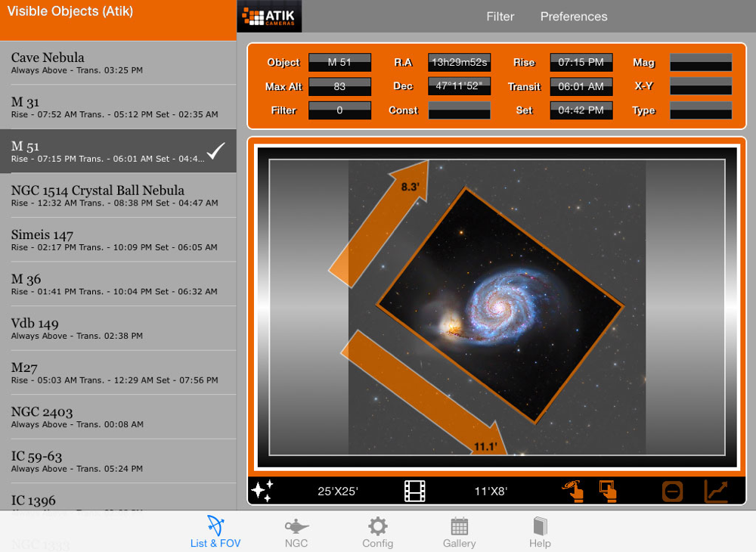Tap the frame touch gesture icon

608,491
